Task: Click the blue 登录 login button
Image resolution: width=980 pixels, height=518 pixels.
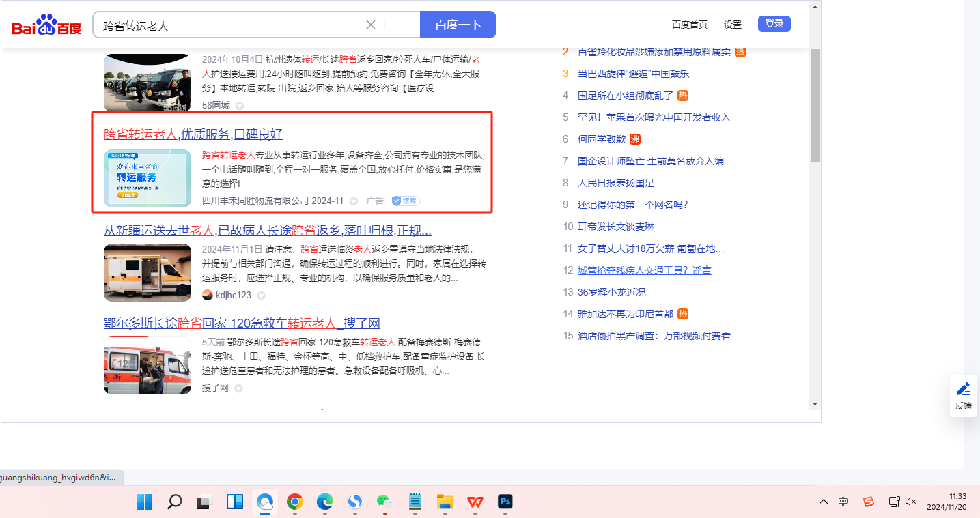Action: click(774, 24)
